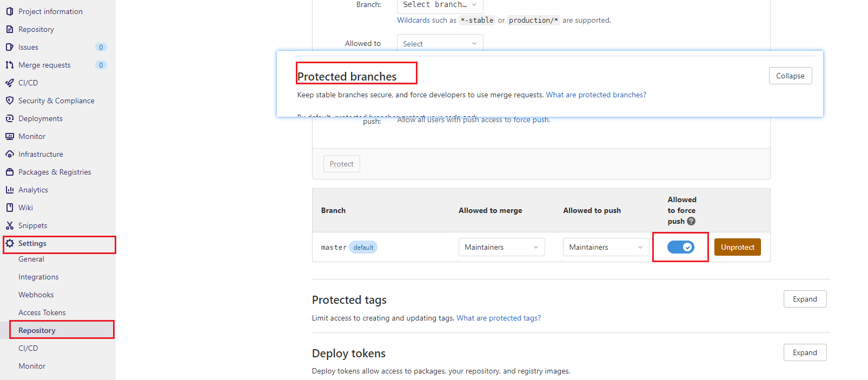Open the Allowed to merge Maintainers dropdown
Image resolution: width=868 pixels, height=380 pixels.
click(x=501, y=247)
